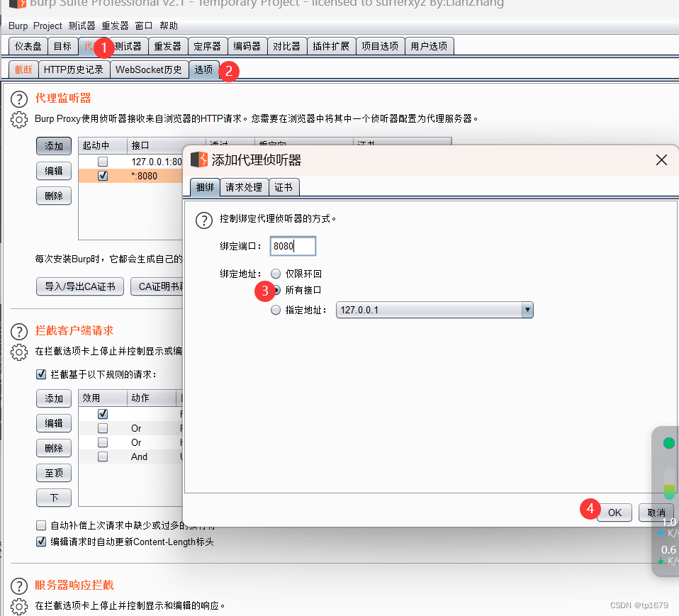Switch to the 用户选项 tab
The height and width of the screenshot is (616, 679).
pos(429,46)
